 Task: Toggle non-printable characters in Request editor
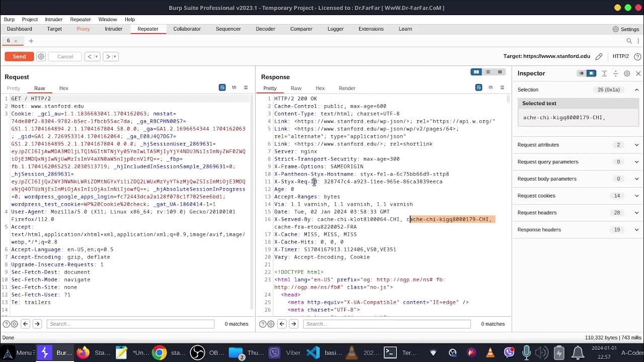click(x=234, y=87)
